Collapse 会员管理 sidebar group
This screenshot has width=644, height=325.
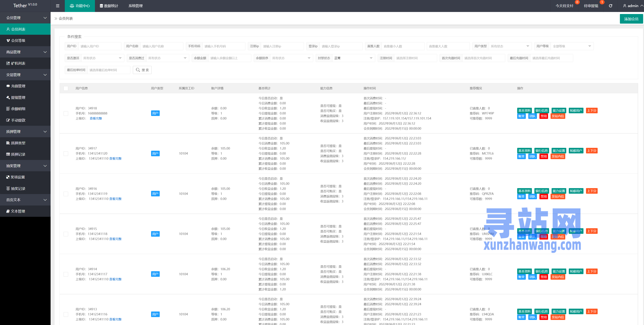click(25, 18)
